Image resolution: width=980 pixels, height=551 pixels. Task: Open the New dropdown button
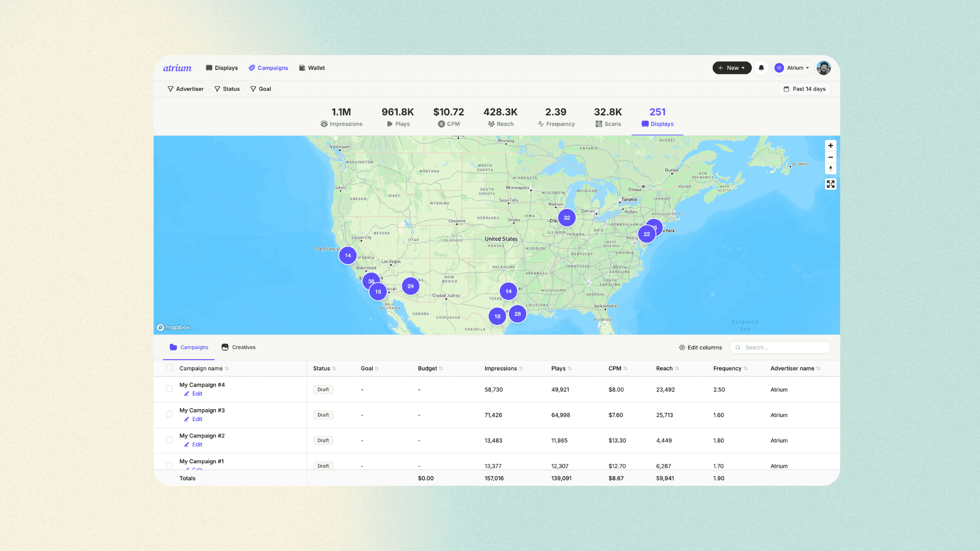click(731, 68)
